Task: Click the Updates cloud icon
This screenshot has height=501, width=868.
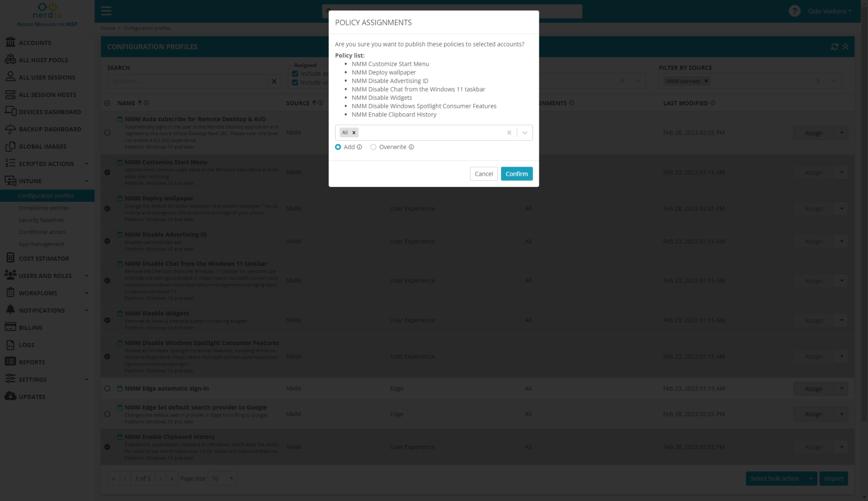Action: click(10, 396)
